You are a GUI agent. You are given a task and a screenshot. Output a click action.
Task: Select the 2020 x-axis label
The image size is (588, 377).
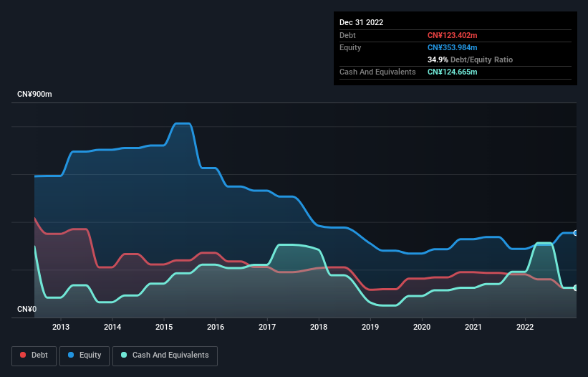tap(422, 328)
